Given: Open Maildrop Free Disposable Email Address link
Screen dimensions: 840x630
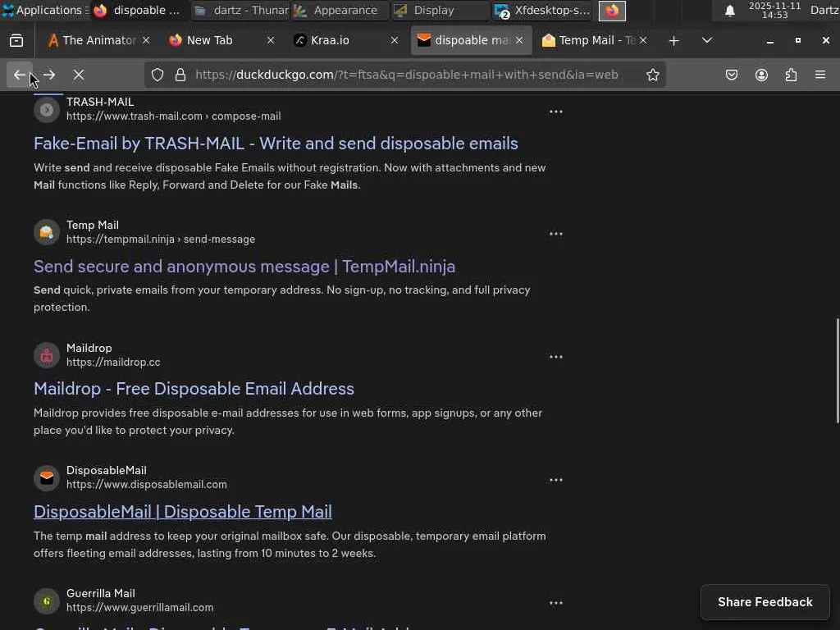Looking at the screenshot, I should [194, 388].
